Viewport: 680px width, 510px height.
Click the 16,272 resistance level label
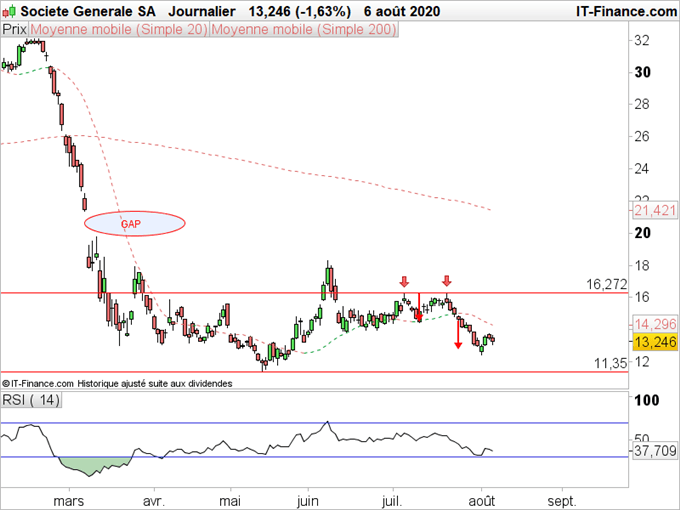pyautogui.click(x=607, y=284)
